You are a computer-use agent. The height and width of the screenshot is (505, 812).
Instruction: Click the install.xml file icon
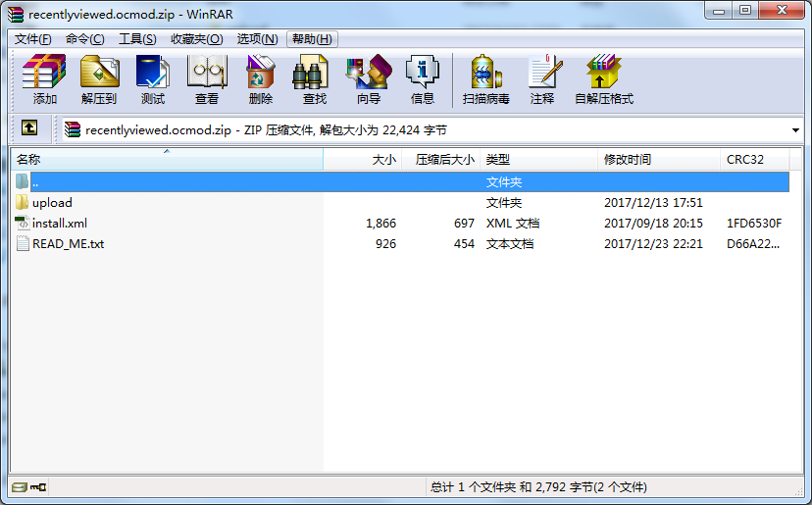pyautogui.click(x=22, y=224)
